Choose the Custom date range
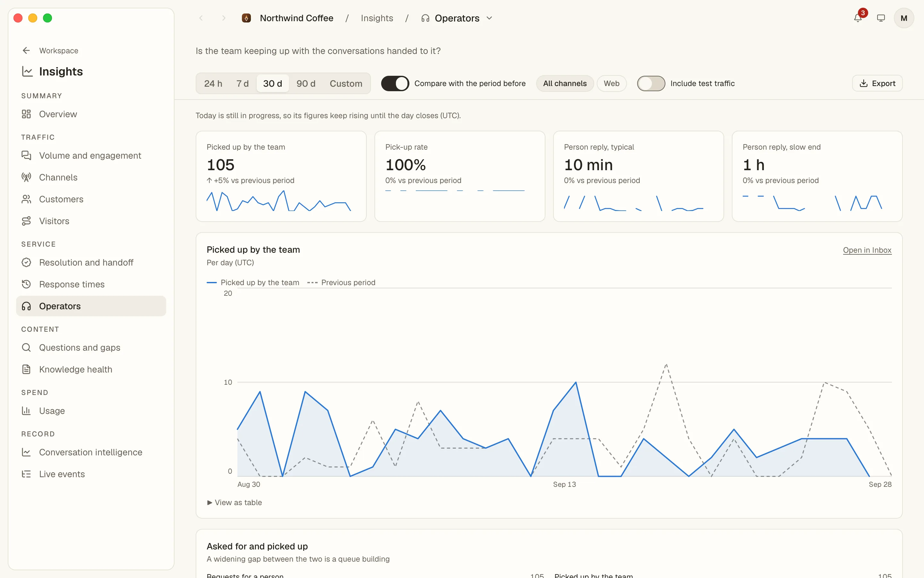The width and height of the screenshot is (924, 578). point(346,83)
